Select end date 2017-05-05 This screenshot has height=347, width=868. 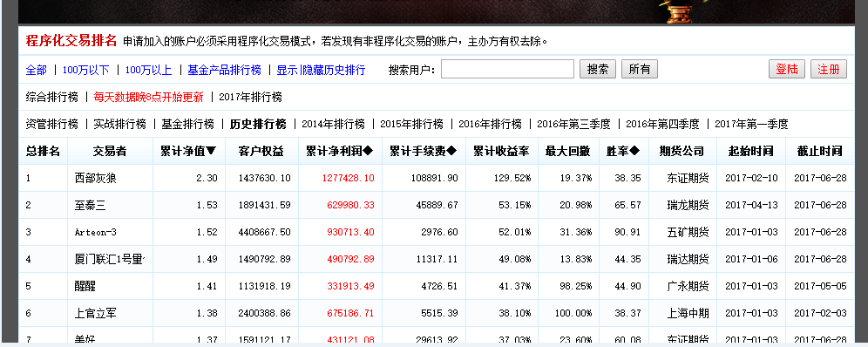point(820,286)
